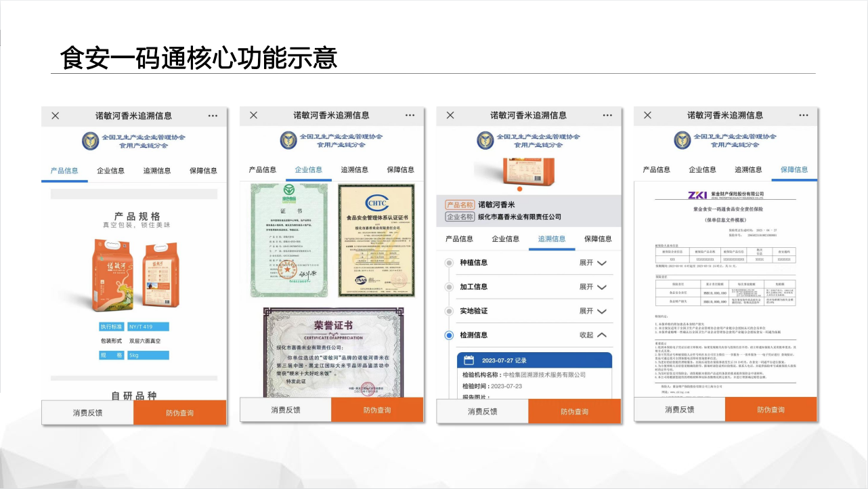Click calendar icon beside 2023-07-27 记录

tap(469, 360)
